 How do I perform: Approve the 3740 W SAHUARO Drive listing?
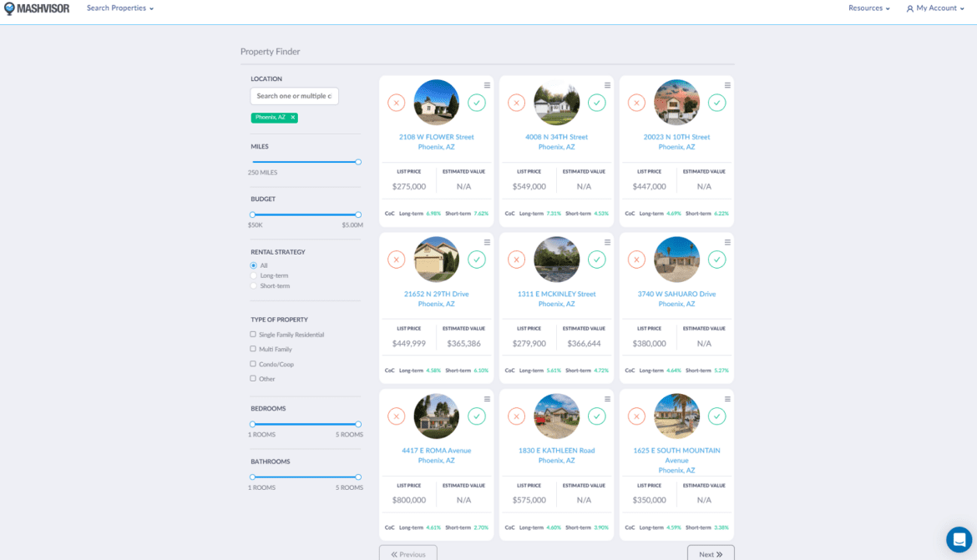(717, 260)
